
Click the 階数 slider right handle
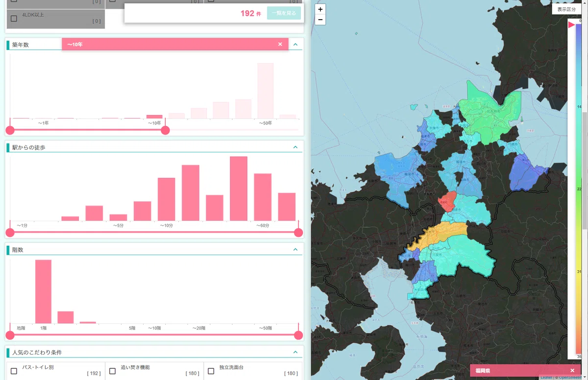[x=298, y=335]
